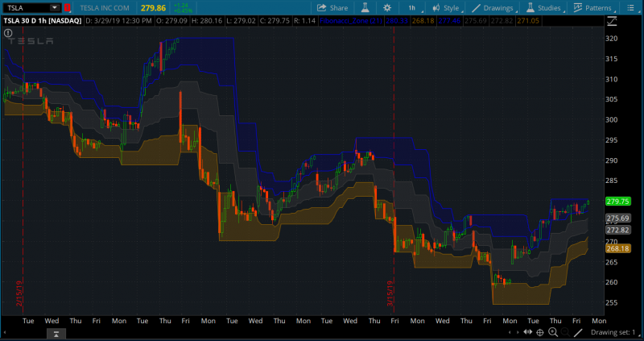Screen dimensions: 644x341
Task: Click the expand/contract time axis icon
Action: [x=528, y=332]
